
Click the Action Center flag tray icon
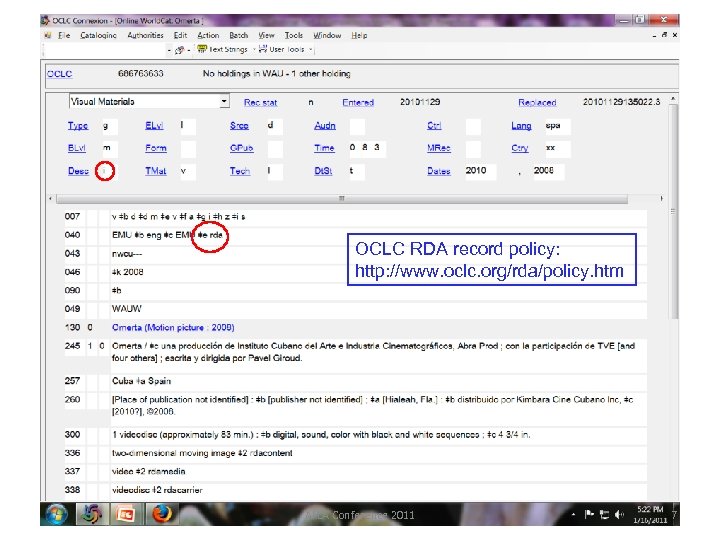point(589,515)
